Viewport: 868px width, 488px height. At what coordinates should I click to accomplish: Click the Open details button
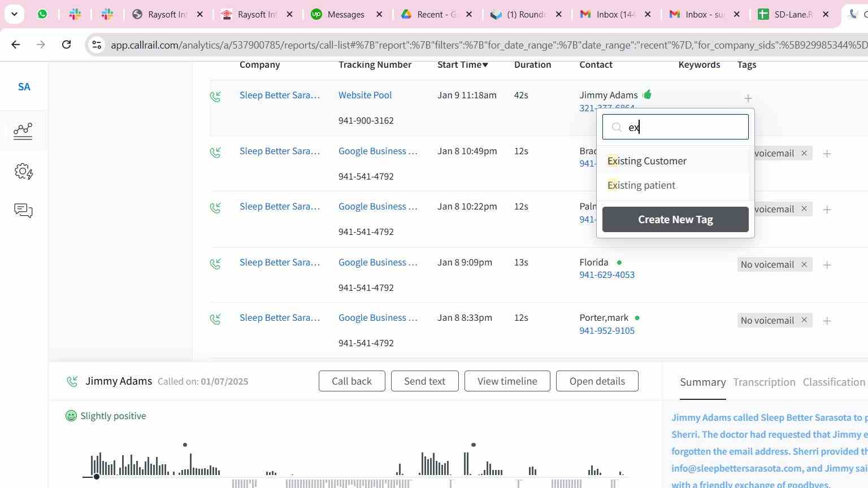click(597, 381)
